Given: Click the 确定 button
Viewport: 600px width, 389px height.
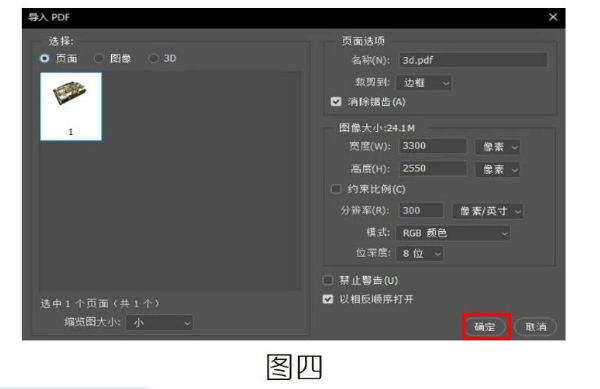Looking at the screenshot, I should pyautogui.click(x=485, y=327).
